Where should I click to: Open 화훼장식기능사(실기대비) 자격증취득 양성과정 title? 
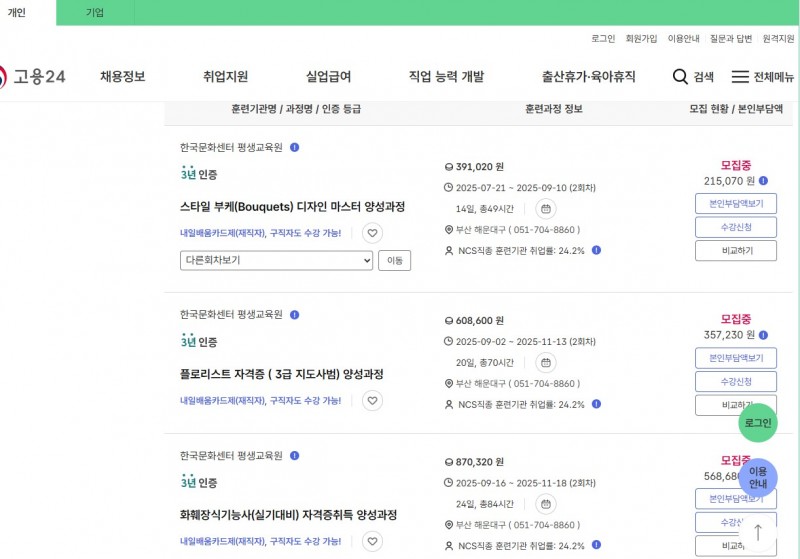pos(288,515)
